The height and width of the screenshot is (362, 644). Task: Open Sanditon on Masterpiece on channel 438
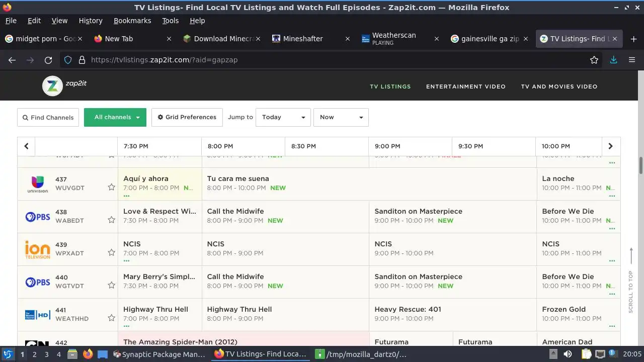coord(453,217)
